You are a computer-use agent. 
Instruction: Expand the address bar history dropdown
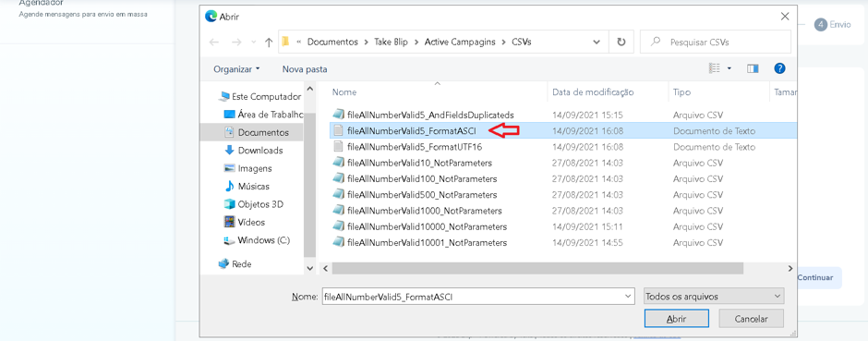(597, 43)
